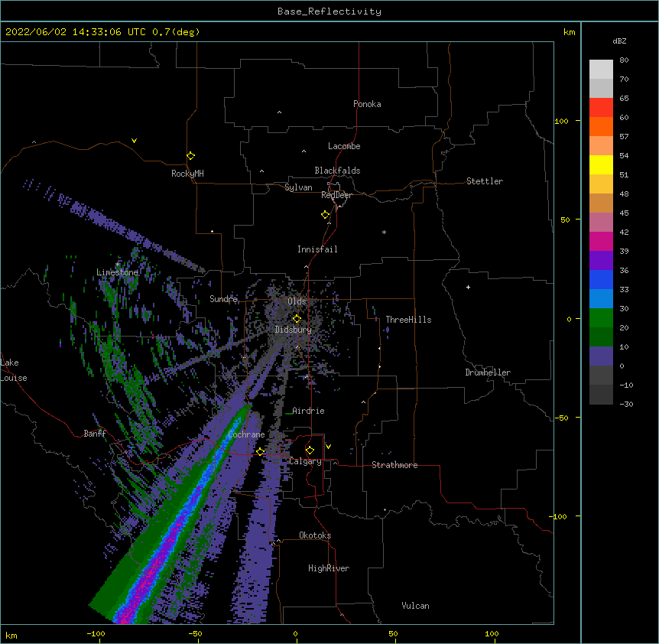The image size is (659, 644).
Task: Select the red 60-65 dBZ legend swatch
Action: [601, 108]
